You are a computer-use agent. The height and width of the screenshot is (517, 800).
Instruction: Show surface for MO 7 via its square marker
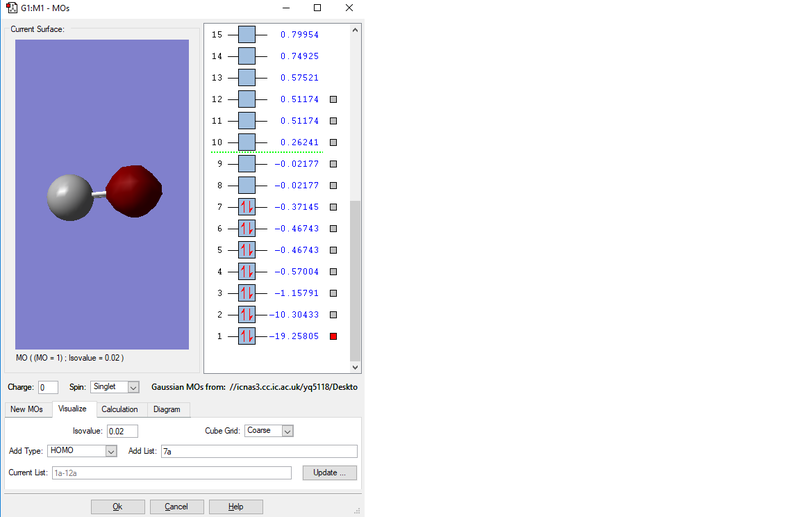tap(334, 207)
